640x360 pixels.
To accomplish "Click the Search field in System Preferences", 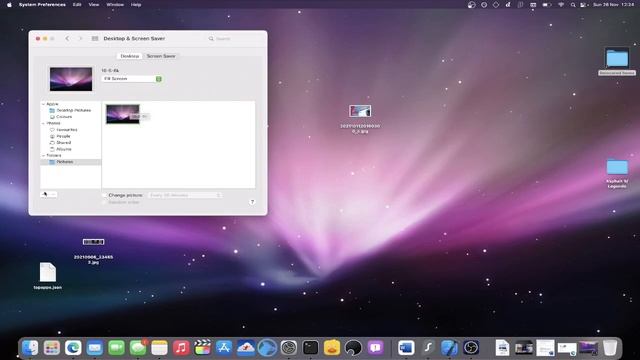I will [235, 38].
